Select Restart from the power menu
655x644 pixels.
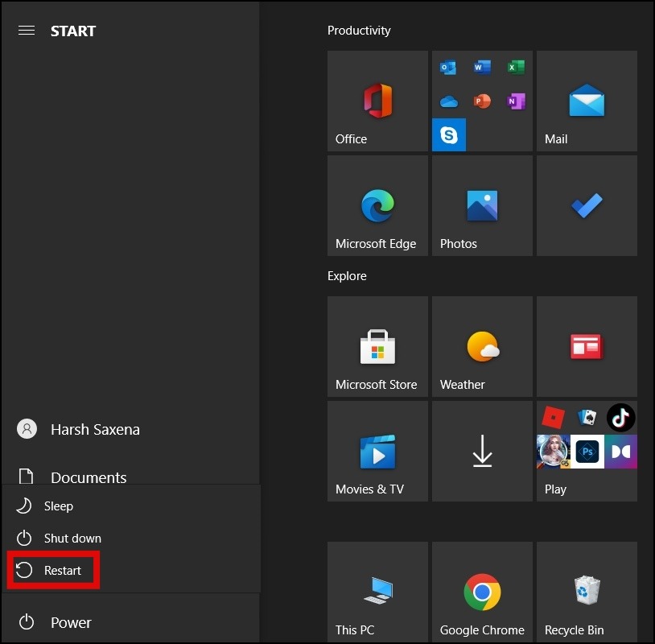(53, 571)
